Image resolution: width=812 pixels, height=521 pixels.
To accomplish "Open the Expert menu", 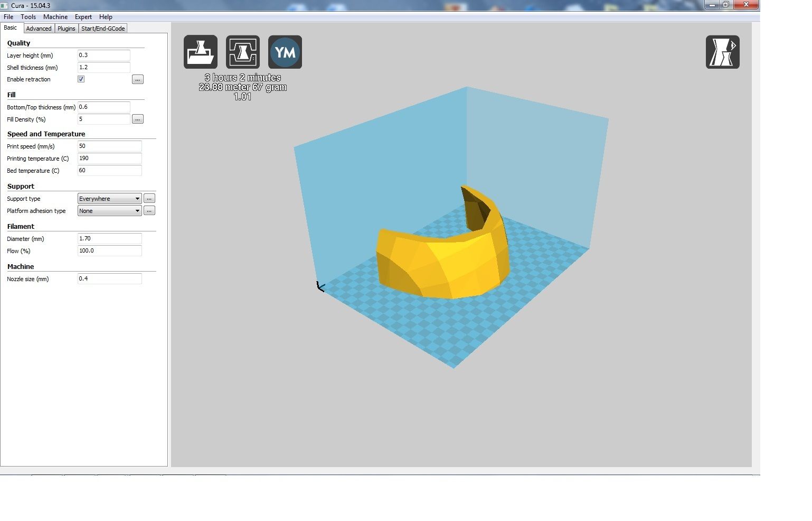I will pos(83,17).
